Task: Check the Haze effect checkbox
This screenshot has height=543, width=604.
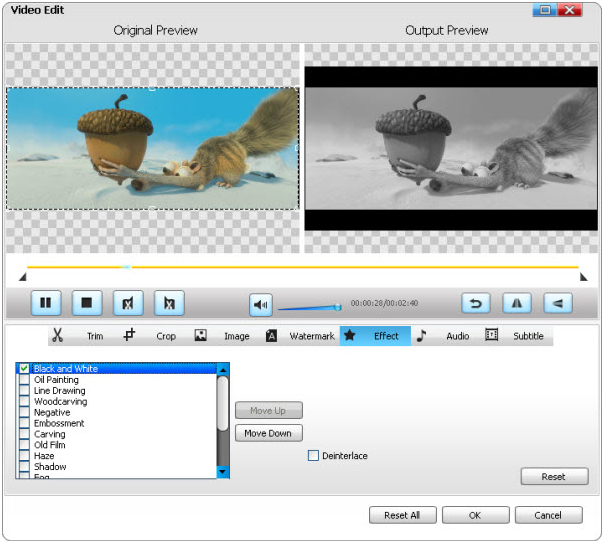Action: point(24,456)
